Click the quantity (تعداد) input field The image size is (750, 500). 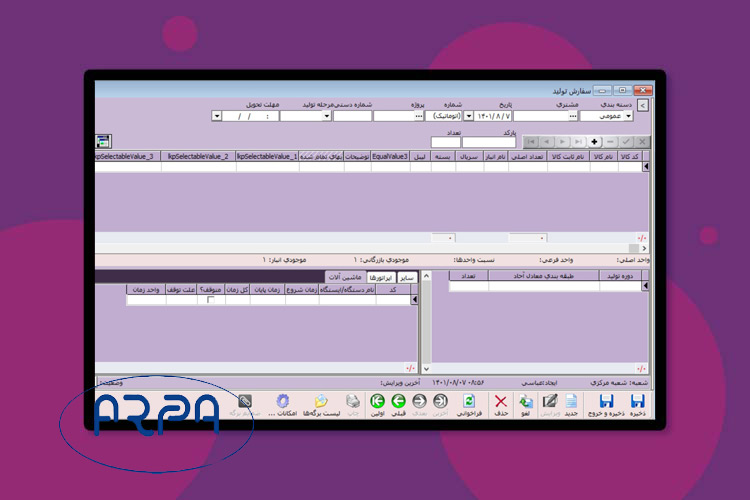[x=445, y=142]
